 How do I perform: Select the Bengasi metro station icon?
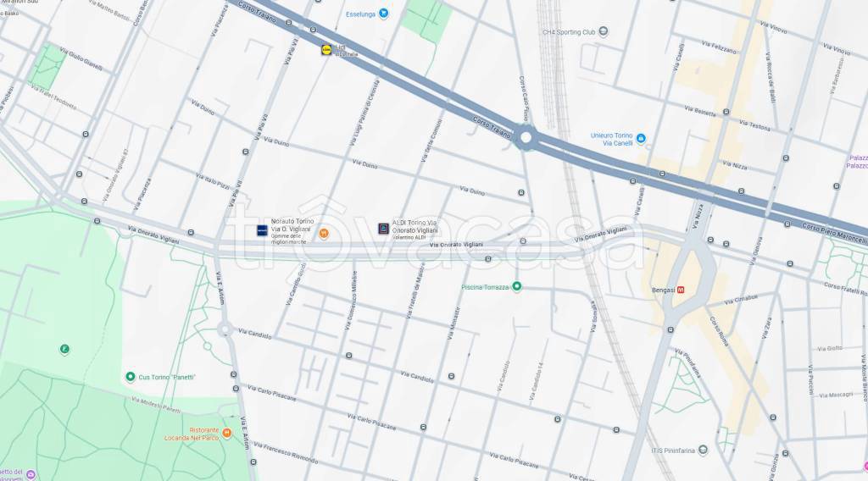point(681,290)
